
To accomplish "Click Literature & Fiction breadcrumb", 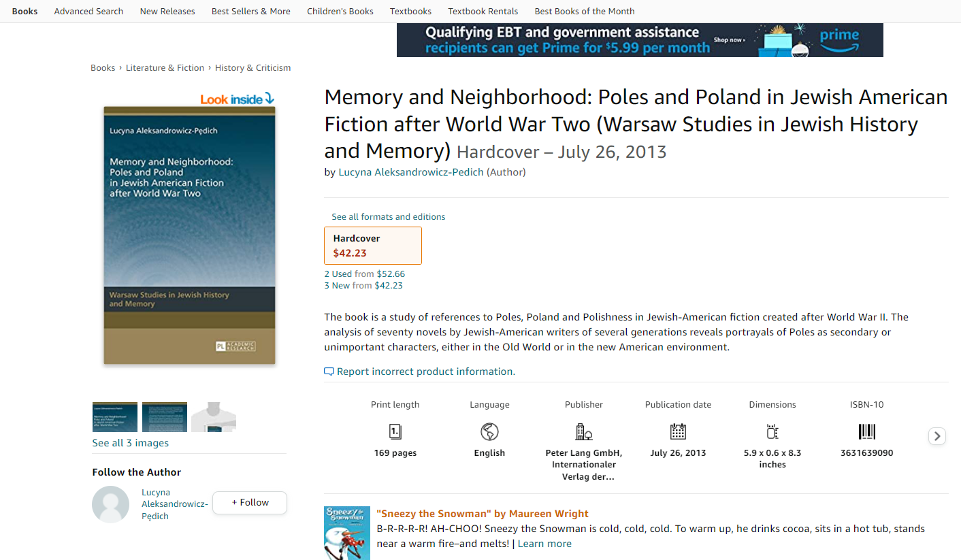I will [165, 67].
